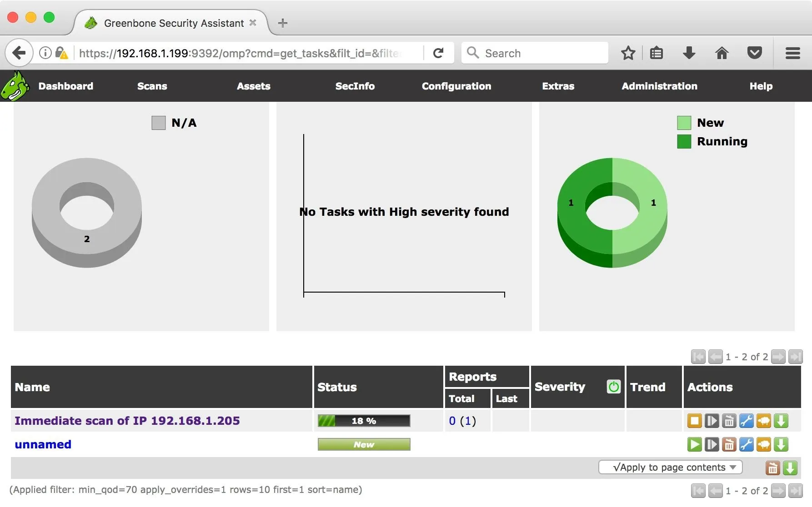Screen dimensions: 812x507
Task: Sort by Last report column header
Action: [506, 398]
